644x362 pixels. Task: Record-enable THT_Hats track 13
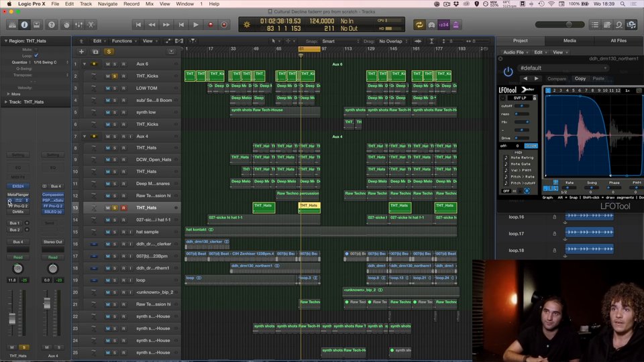123,208
